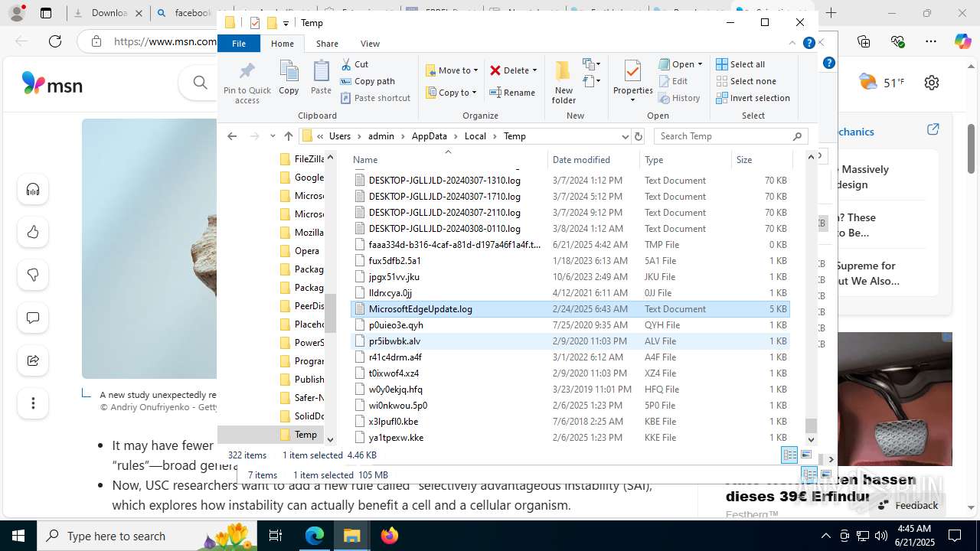
Task: Open the Properties ribbon button
Action: [633, 82]
